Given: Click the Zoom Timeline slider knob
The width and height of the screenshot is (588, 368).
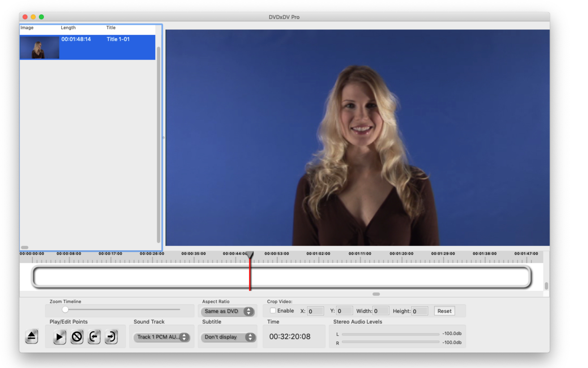Looking at the screenshot, I should pos(65,310).
